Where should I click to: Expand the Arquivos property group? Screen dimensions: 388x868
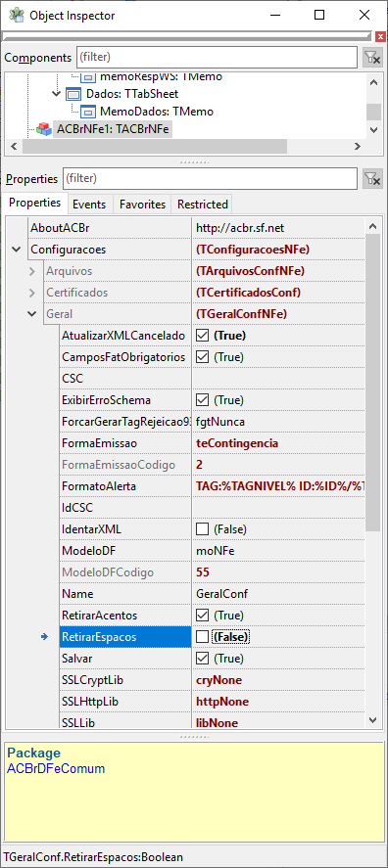tap(32, 271)
